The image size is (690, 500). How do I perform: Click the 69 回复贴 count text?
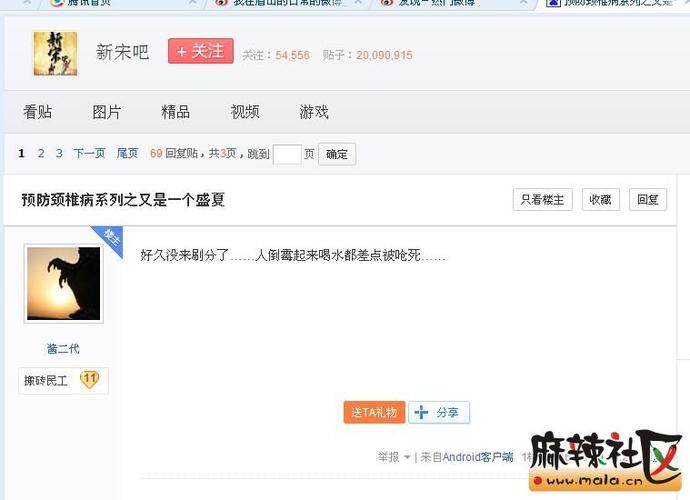coord(174,153)
